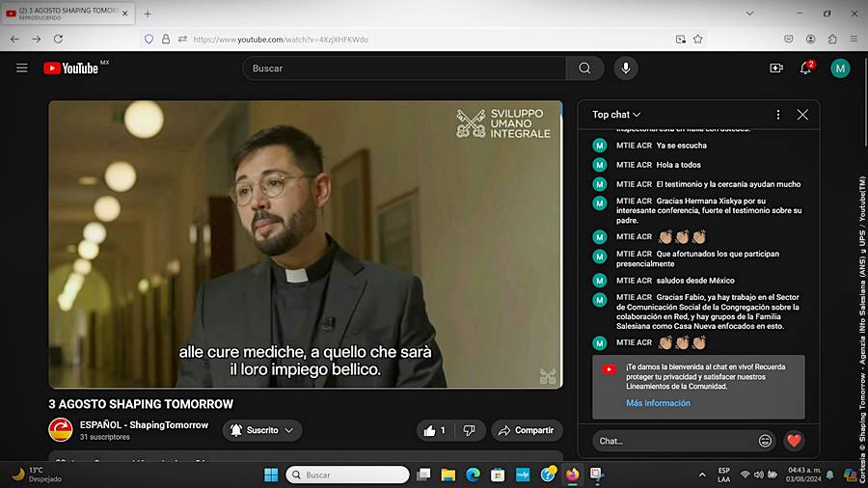Open site permissions icon in address bar
Image resolution: width=868 pixels, height=488 pixels.
click(182, 40)
